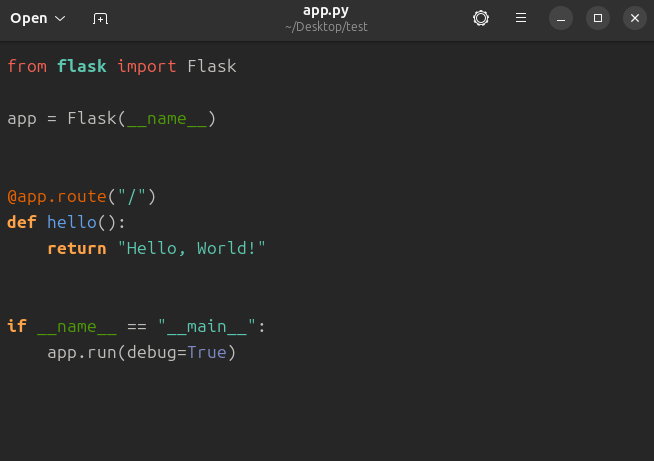Click the "__main__" string
Screen dimensions: 654x461
coord(207,326)
